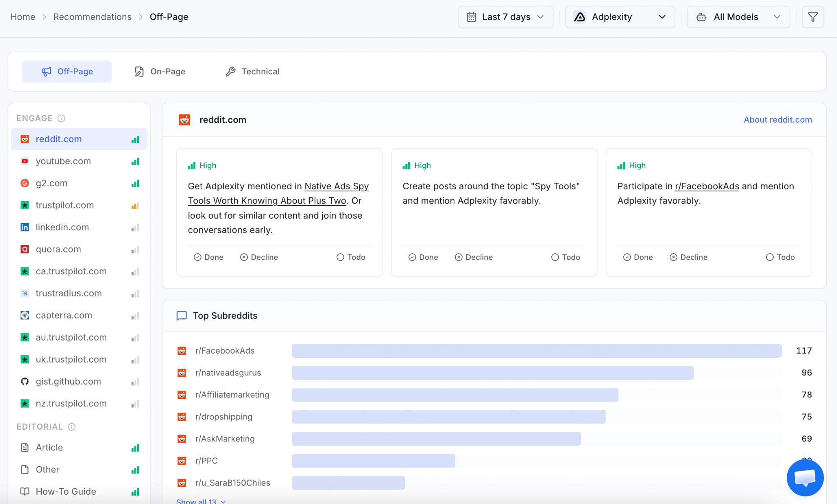Image resolution: width=837 pixels, height=504 pixels.
Task: Click the quora.com favicon in sidebar
Action: [25, 249]
